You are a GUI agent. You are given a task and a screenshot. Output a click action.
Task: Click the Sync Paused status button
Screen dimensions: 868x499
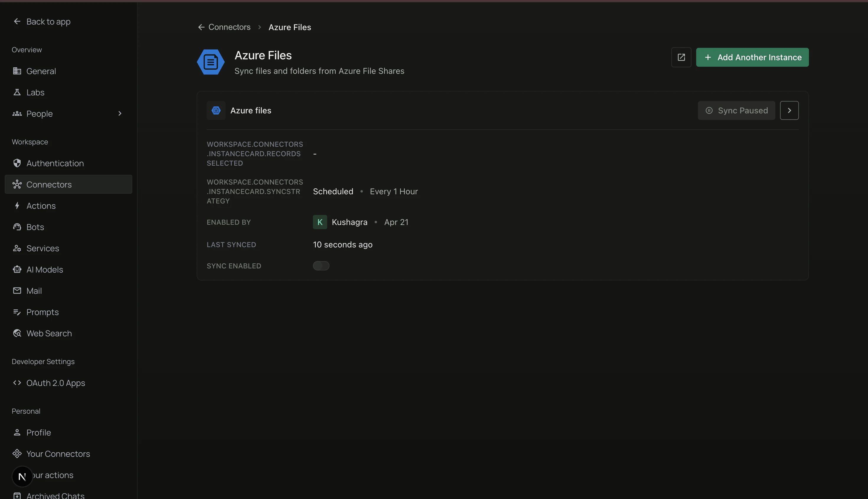[736, 110]
